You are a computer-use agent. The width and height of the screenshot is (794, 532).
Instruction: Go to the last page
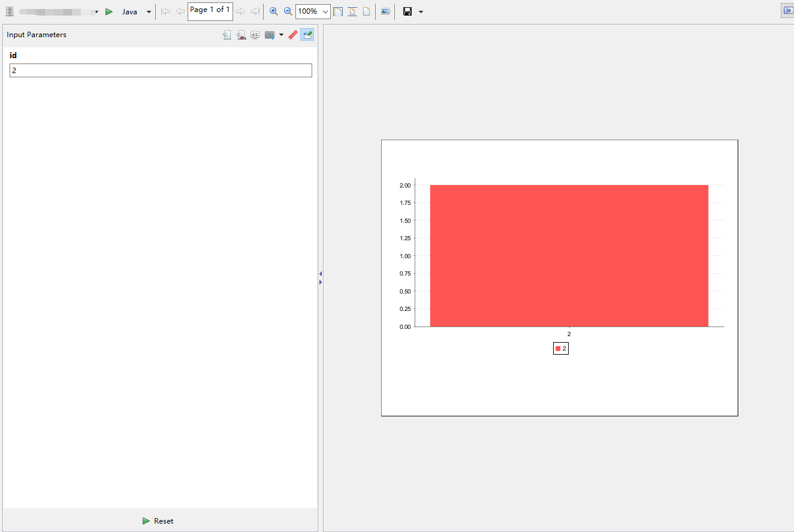coord(255,11)
